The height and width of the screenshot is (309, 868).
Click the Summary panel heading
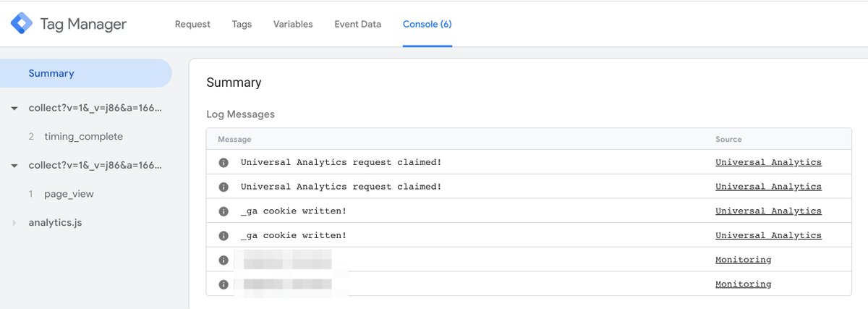234,82
